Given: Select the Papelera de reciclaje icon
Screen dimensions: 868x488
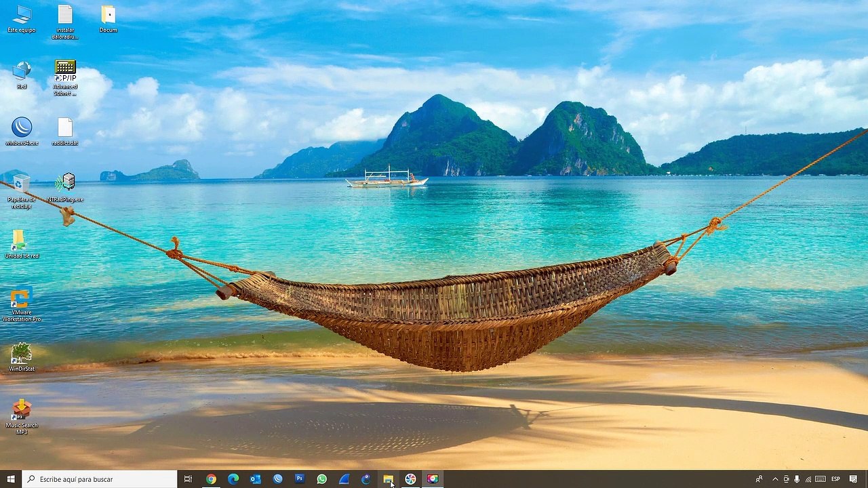Looking at the screenshot, I should tap(22, 191).
